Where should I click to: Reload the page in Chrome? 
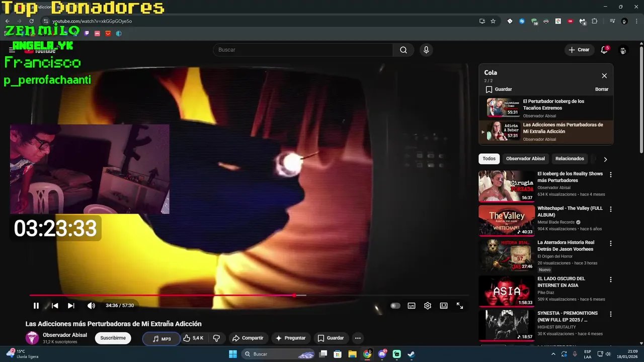click(31, 21)
